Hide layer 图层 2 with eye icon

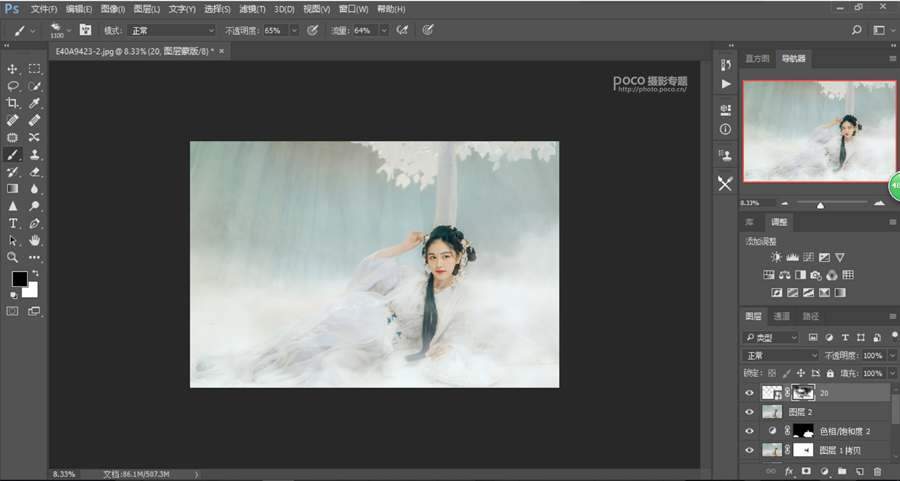(x=749, y=412)
